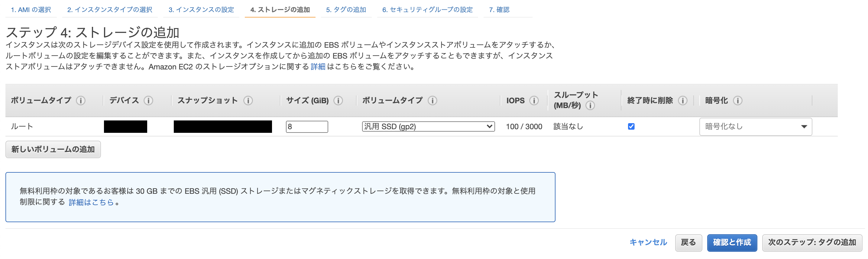Image resolution: width=868 pixels, height=259 pixels.
Task: Uncheck the 終了時に削除 checkbox
Action: (631, 126)
